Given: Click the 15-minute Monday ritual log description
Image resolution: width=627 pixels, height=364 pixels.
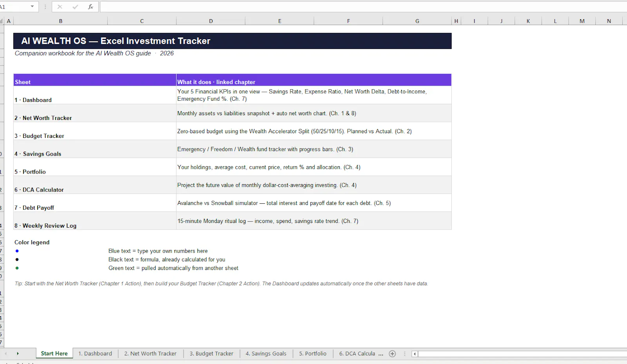Looking at the screenshot, I should point(314,221).
